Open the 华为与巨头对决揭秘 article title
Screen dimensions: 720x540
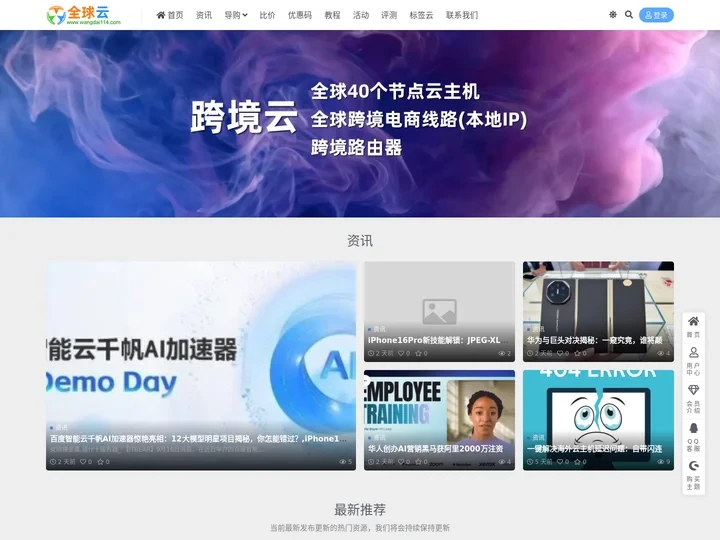click(x=595, y=340)
